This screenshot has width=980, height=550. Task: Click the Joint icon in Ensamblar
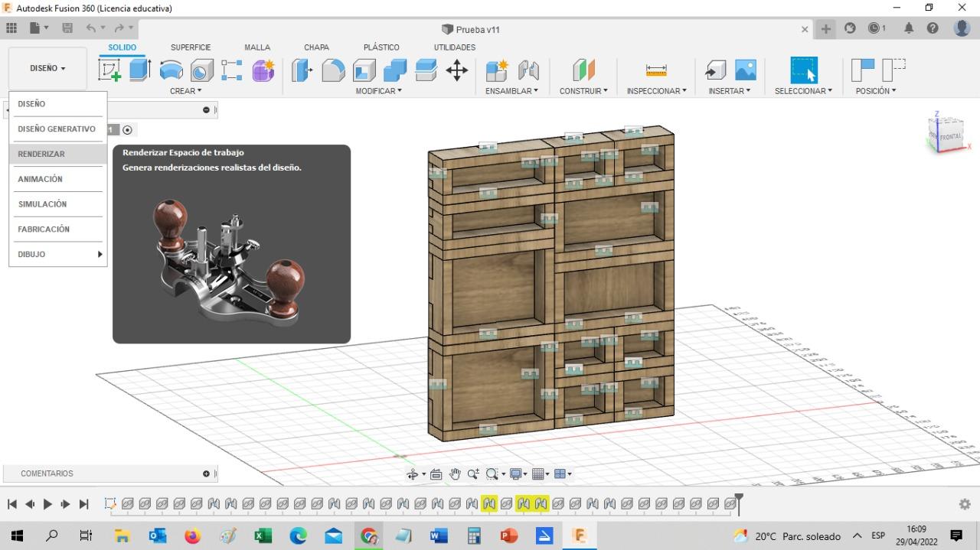528,70
